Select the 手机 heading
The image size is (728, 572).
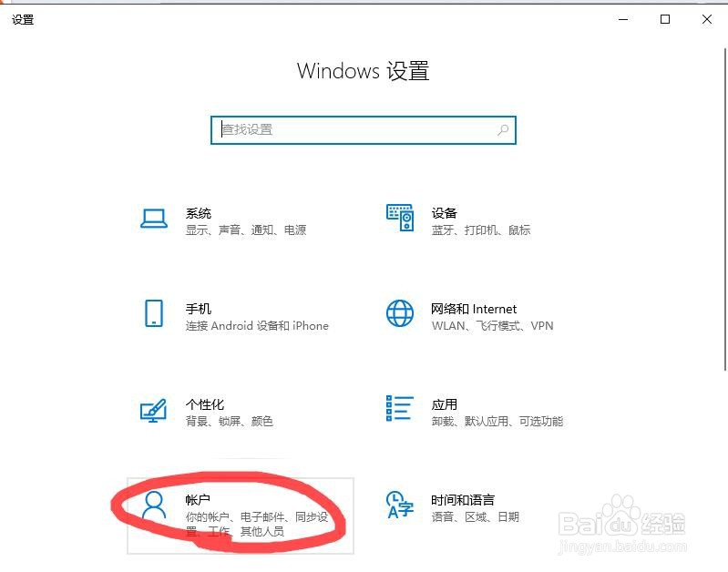[199, 309]
